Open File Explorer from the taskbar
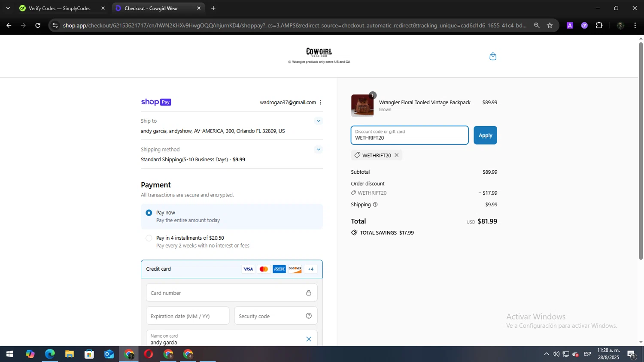The width and height of the screenshot is (644, 362). (70, 354)
